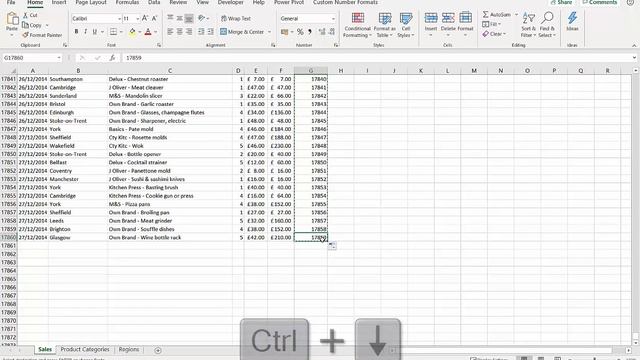Open Cell Styles gallery

point(406,25)
